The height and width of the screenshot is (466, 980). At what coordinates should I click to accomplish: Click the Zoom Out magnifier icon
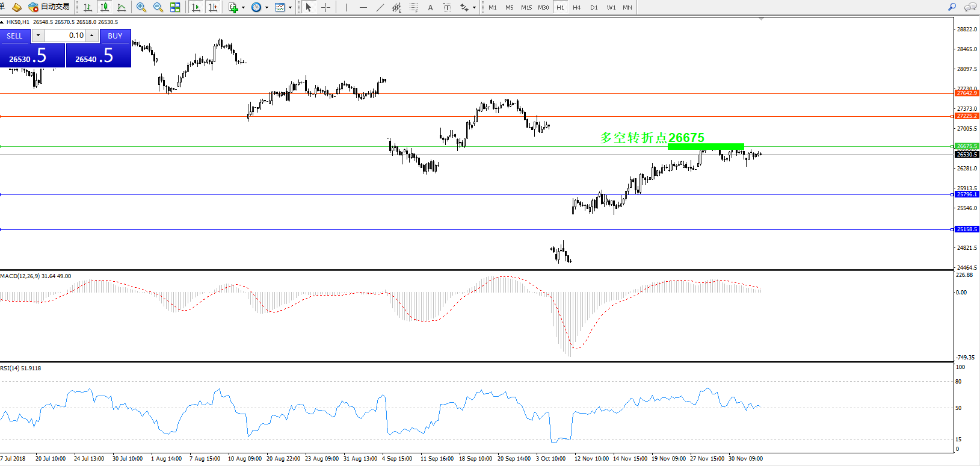point(158,7)
